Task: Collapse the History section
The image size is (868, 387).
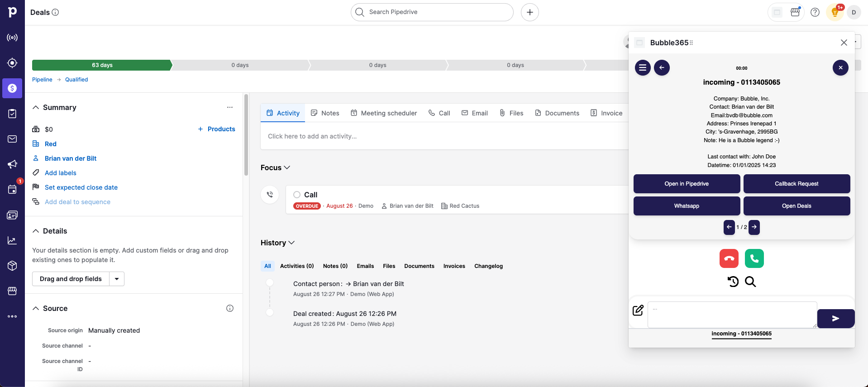Action: pos(291,243)
